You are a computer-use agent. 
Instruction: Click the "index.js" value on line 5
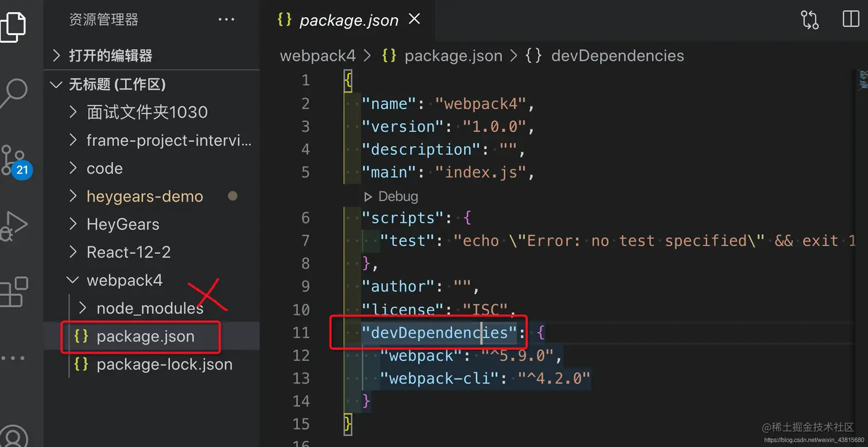480,172
